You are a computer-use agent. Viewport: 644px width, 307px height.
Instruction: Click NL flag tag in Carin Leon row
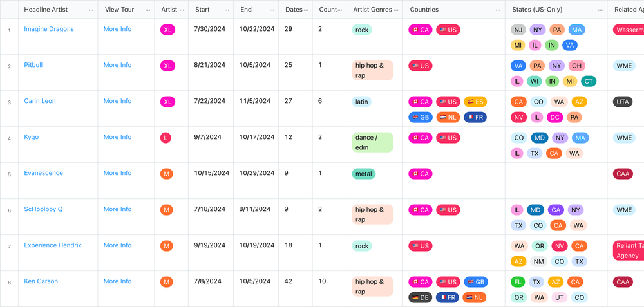[x=448, y=117]
